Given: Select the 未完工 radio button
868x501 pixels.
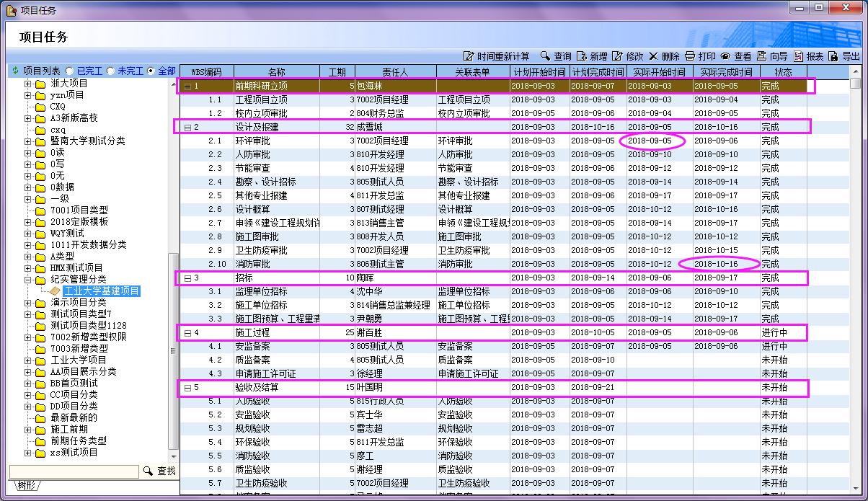Looking at the screenshot, I should coord(110,71).
